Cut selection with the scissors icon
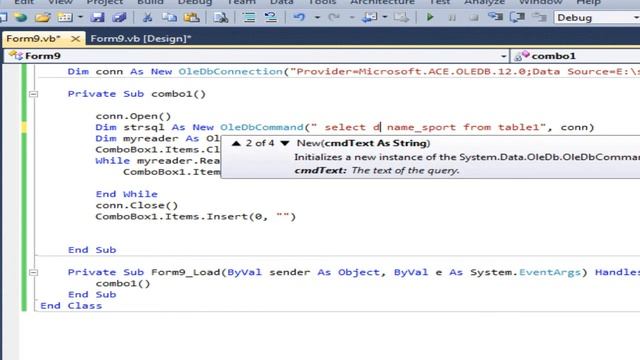640x360 pixels. coord(147,18)
